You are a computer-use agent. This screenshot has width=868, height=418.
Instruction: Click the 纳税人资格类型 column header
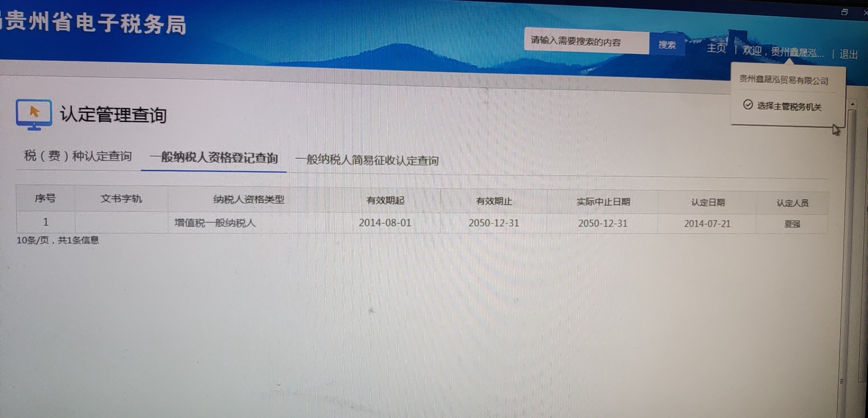tap(249, 199)
